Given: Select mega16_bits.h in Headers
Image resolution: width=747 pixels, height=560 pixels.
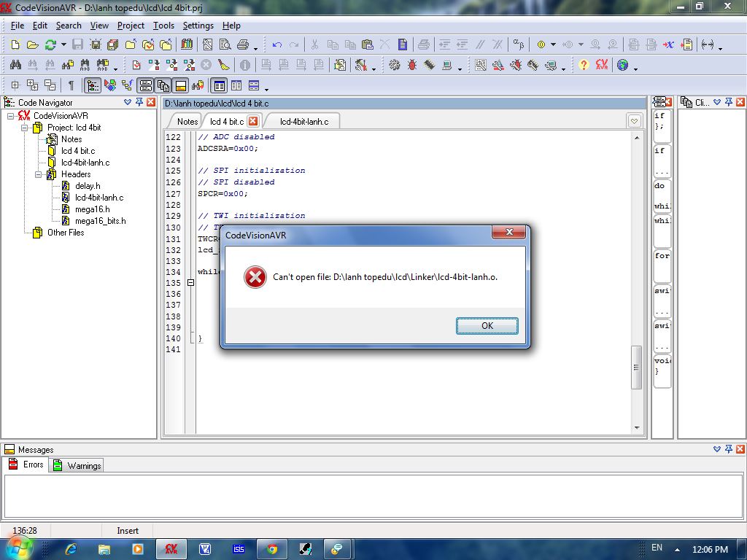Looking at the screenshot, I should pyautogui.click(x=101, y=221).
